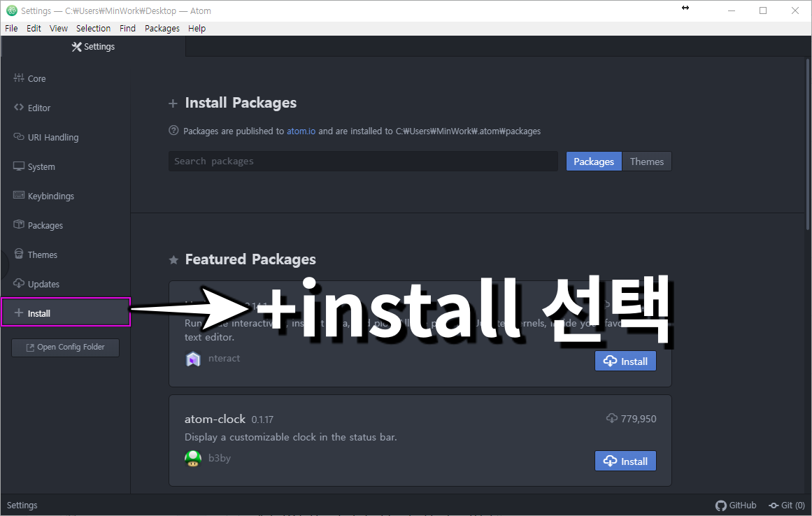Click the star icon beside Featured Packages
The width and height of the screenshot is (812, 516).
[x=174, y=260]
